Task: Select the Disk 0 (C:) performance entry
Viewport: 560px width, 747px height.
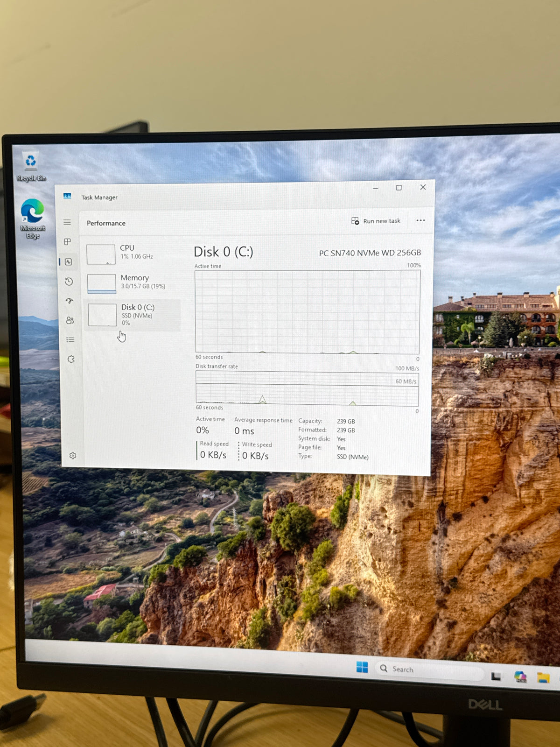Action: [x=133, y=315]
